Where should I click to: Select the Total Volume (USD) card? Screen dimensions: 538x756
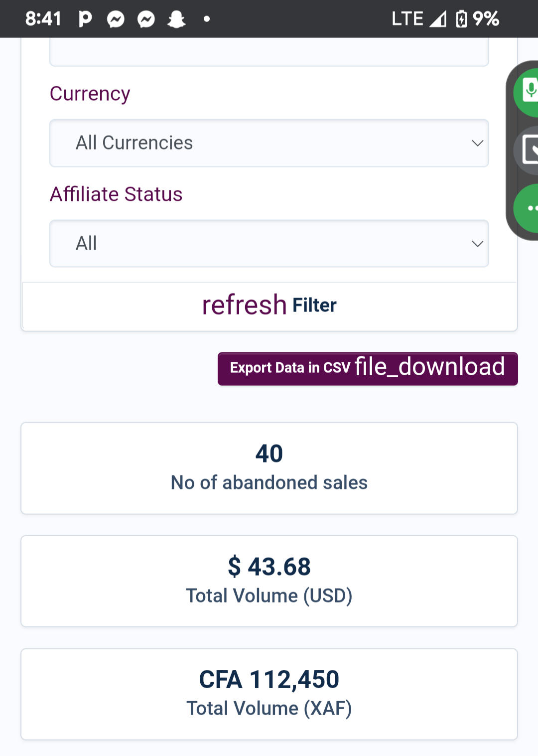[269, 581]
